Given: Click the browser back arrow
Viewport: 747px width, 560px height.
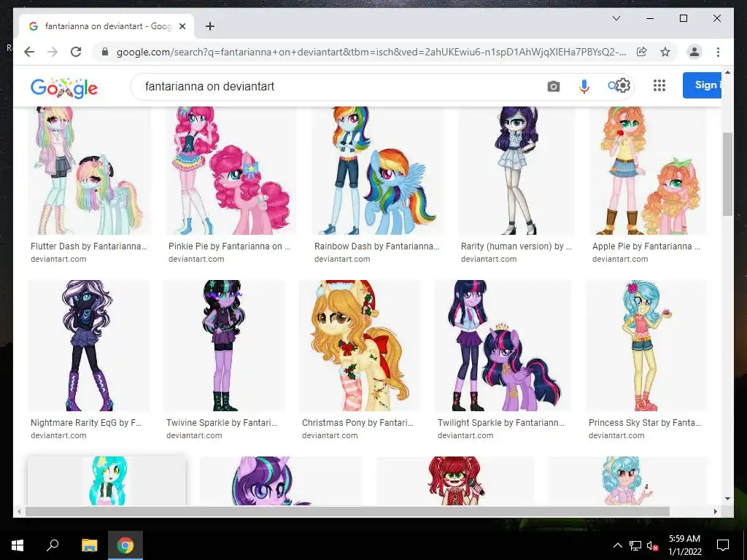Looking at the screenshot, I should click(x=29, y=52).
